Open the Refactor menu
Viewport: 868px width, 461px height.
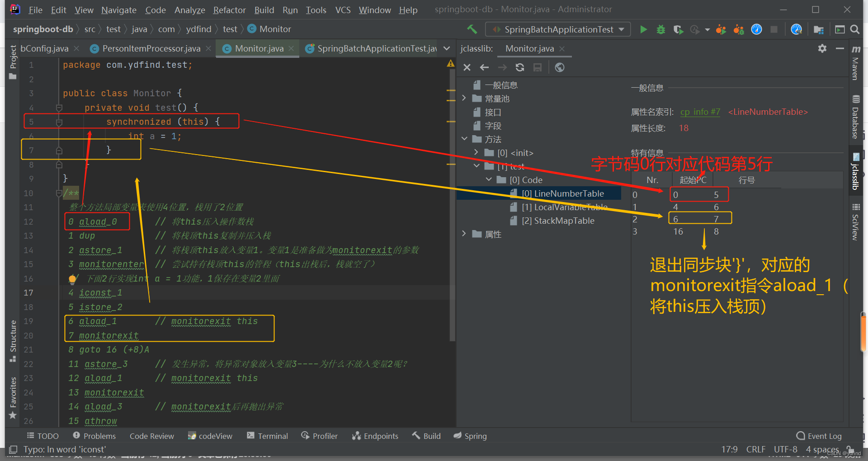229,10
